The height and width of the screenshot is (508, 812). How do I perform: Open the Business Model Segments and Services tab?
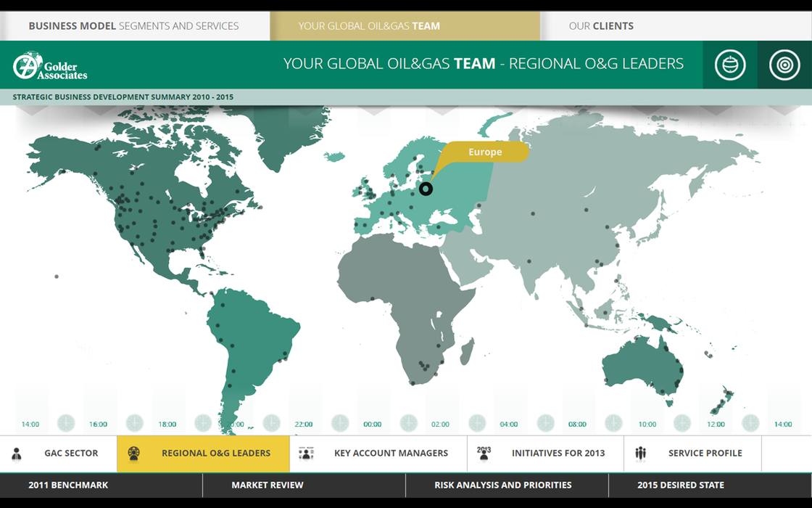(x=133, y=26)
